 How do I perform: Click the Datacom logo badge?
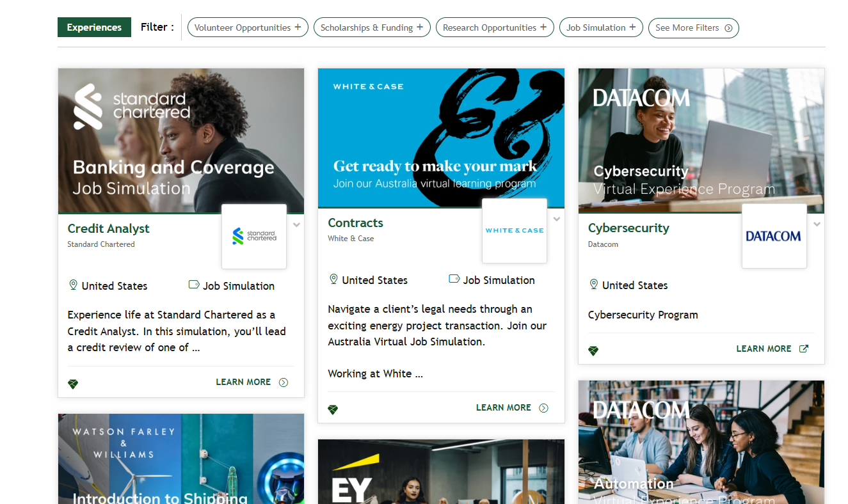pos(774,236)
